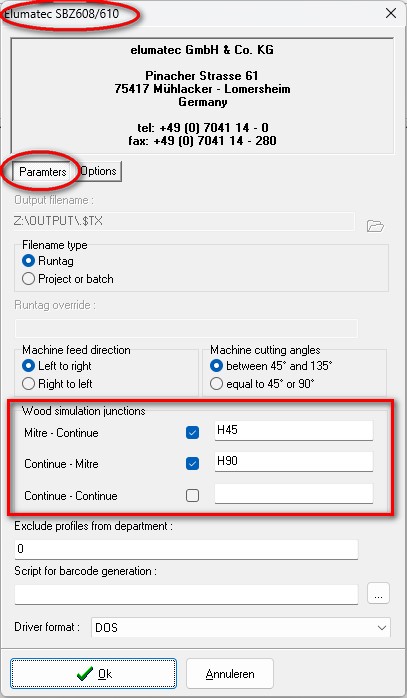407x698 pixels.
Task: Uncheck the Mitre - Continue checkbox
Action: pyautogui.click(x=192, y=432)
